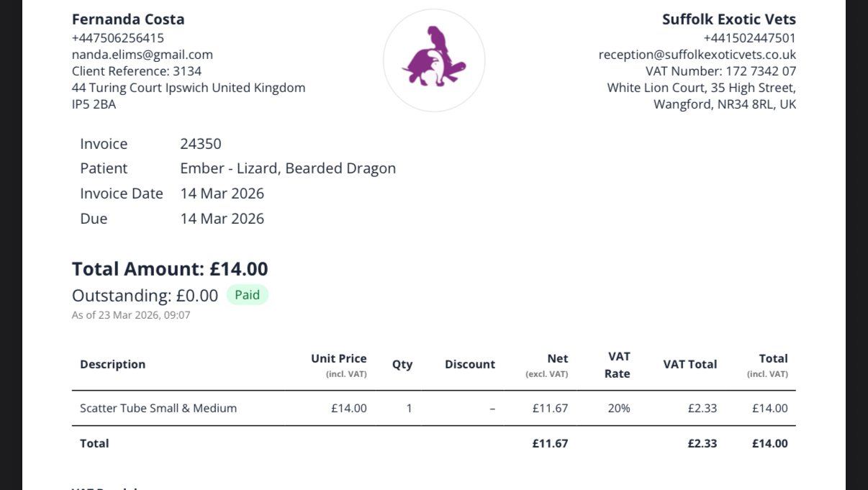Click the VAT Rate column header

coord(617,365)
